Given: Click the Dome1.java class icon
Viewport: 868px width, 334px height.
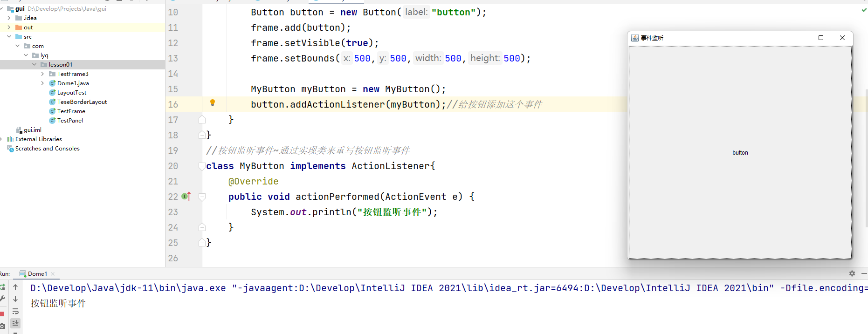Looking at the screenshot, I should (x=52, y=83).
